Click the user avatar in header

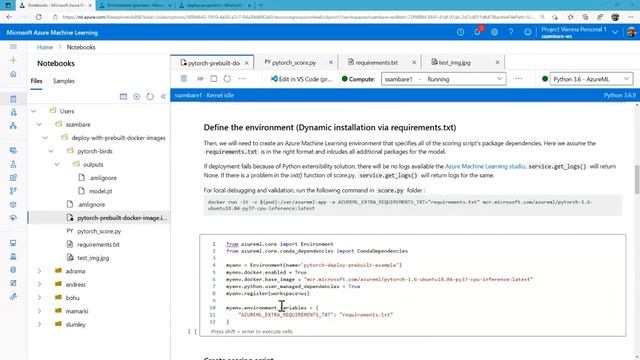pyautogui.click(x=631, y=32)
